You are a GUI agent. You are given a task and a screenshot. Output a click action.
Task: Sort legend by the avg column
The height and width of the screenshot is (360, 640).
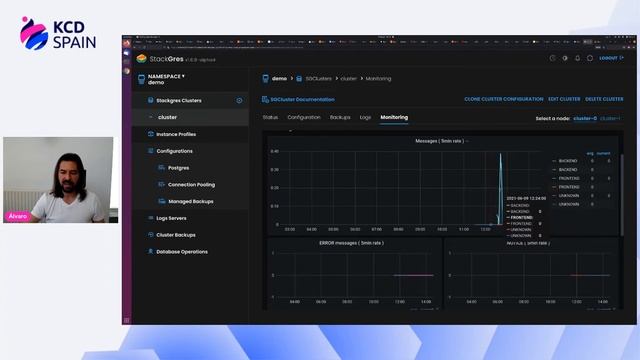[x=590, y=153]
